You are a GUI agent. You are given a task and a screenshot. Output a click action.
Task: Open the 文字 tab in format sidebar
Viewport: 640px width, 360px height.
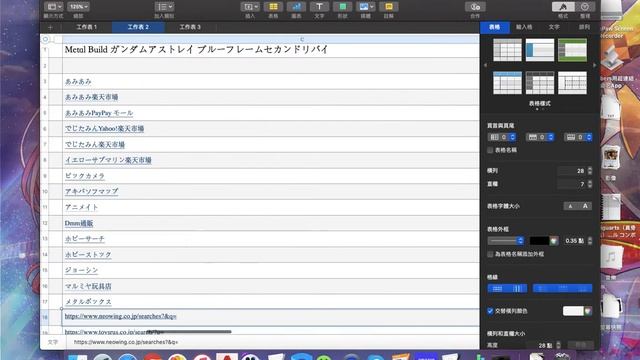click(x=554, y=27)
